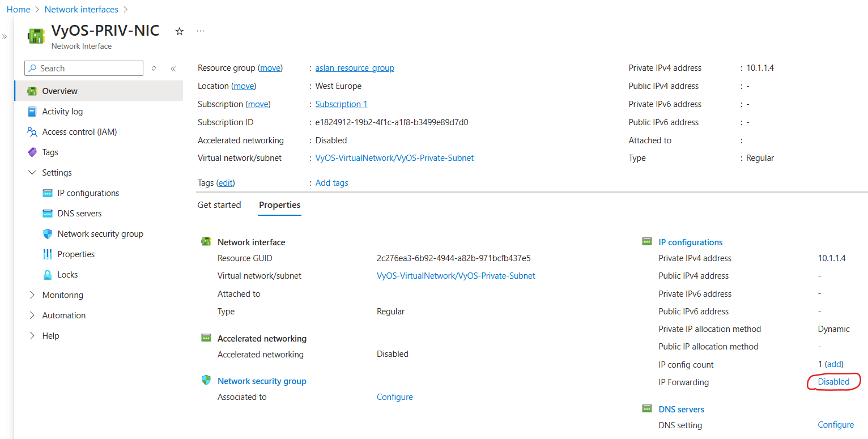The height and width of the screenshot is (439, 868).
Task: Select the IP configurations icon under Settings
Action: tap(48, 193)
